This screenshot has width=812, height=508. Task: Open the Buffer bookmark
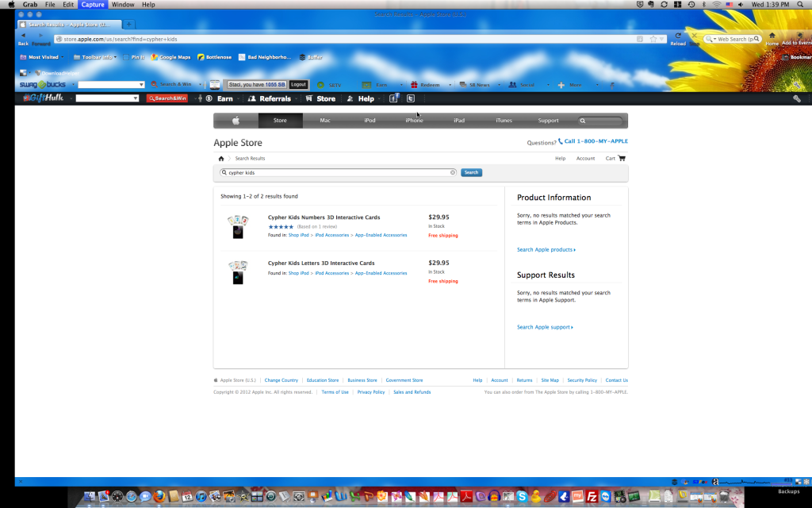(311, 57)
